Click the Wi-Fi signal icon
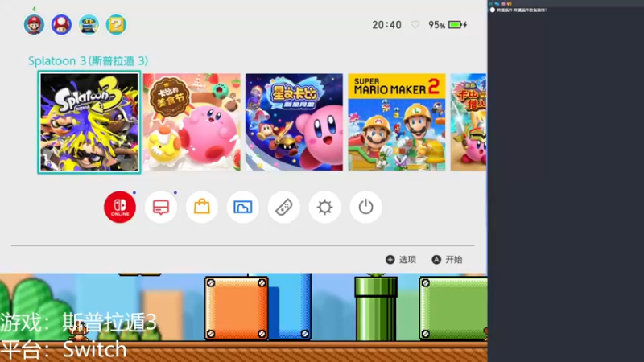Viewport: 644px width, 362px height. (x=415, y=25)
